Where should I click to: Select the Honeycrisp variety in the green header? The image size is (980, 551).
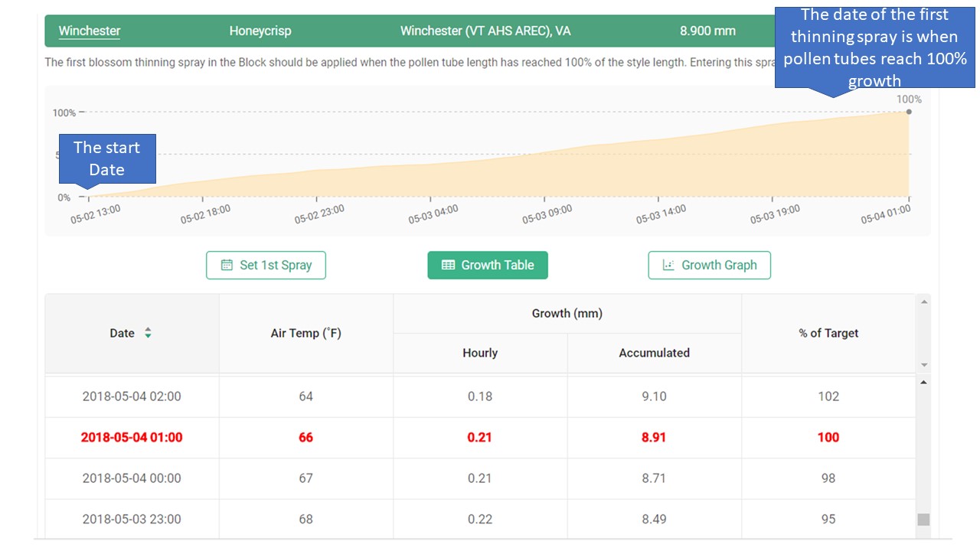(x=260, y=31)
